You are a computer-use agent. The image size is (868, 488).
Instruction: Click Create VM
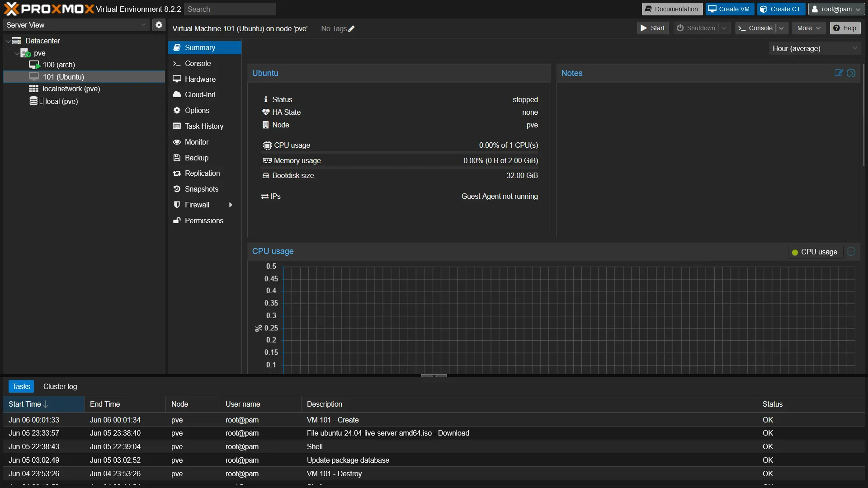729,9
